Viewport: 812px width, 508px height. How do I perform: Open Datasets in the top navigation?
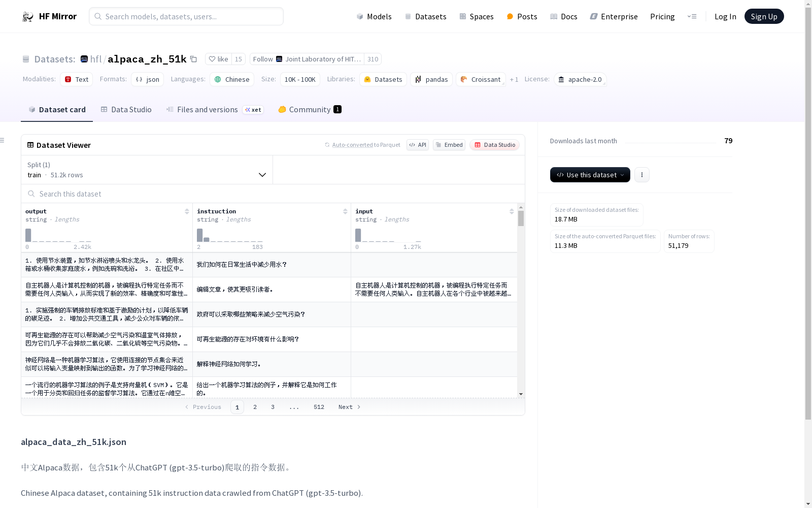click(425, 16)
